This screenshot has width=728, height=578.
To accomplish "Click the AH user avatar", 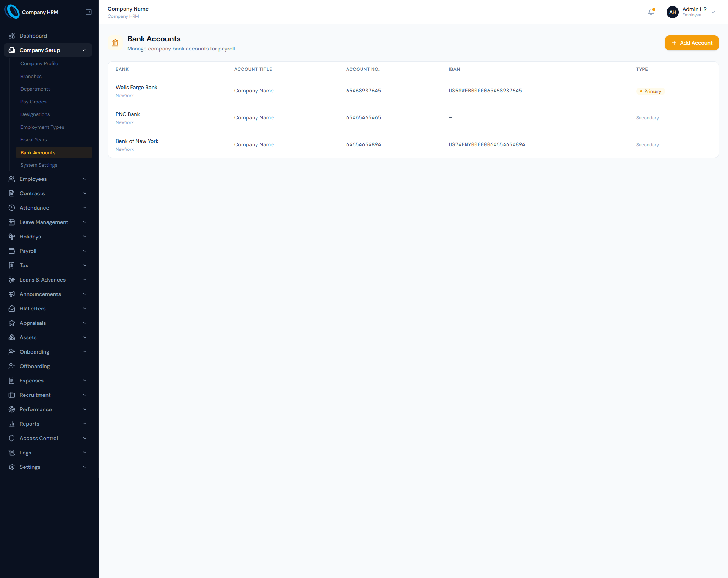I will pos(672,12).
